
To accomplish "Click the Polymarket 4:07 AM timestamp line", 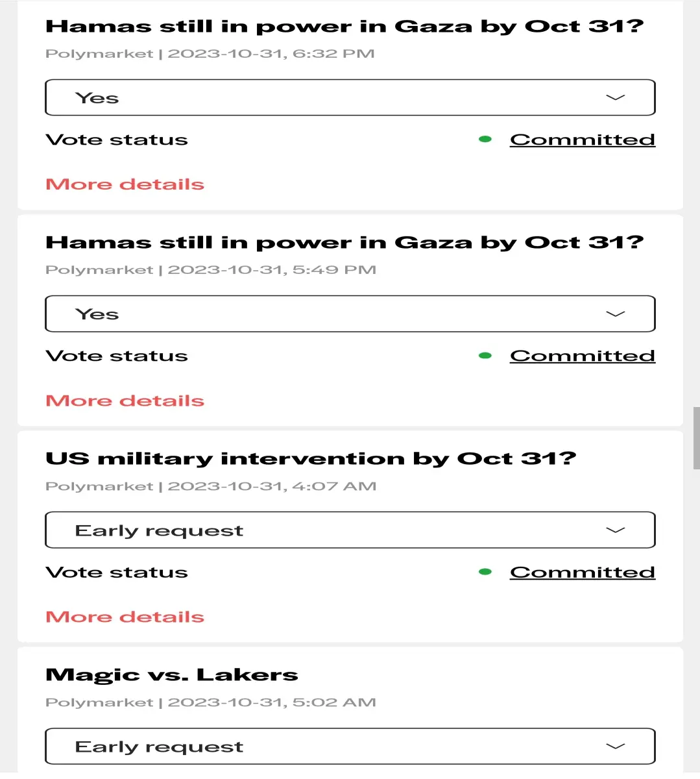I will (x=211, y=486).
